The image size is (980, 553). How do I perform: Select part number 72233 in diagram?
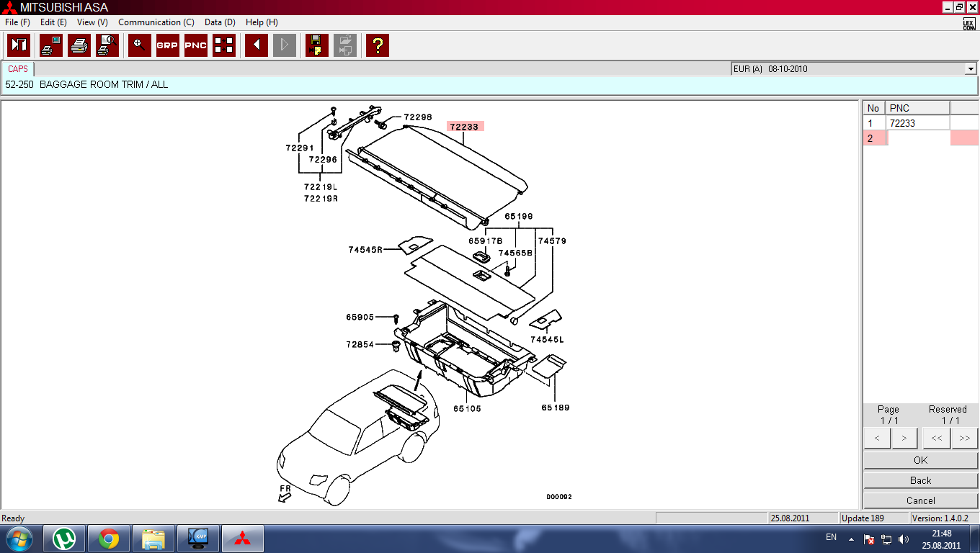[464, 127]
